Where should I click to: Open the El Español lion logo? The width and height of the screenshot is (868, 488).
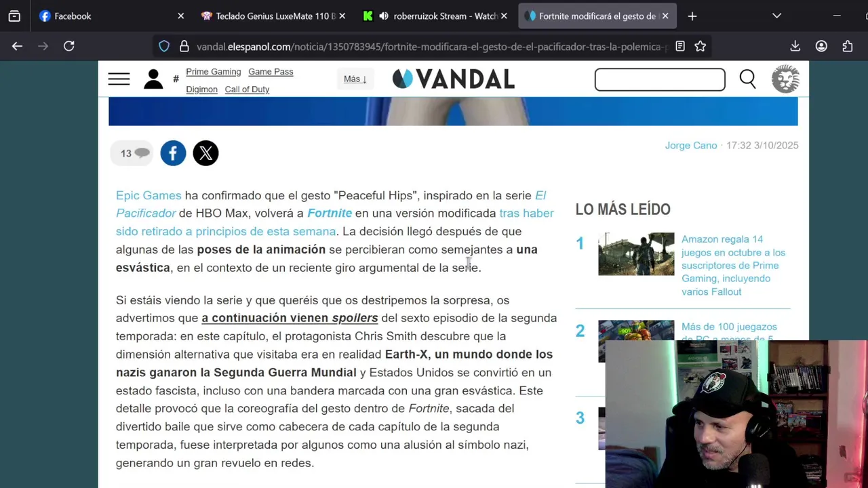coord(785,79)
